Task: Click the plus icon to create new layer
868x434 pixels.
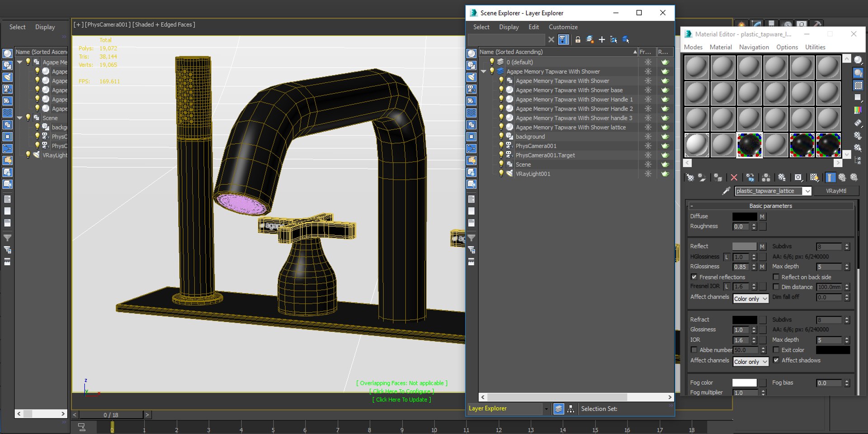Action: (x=602, y=39)
